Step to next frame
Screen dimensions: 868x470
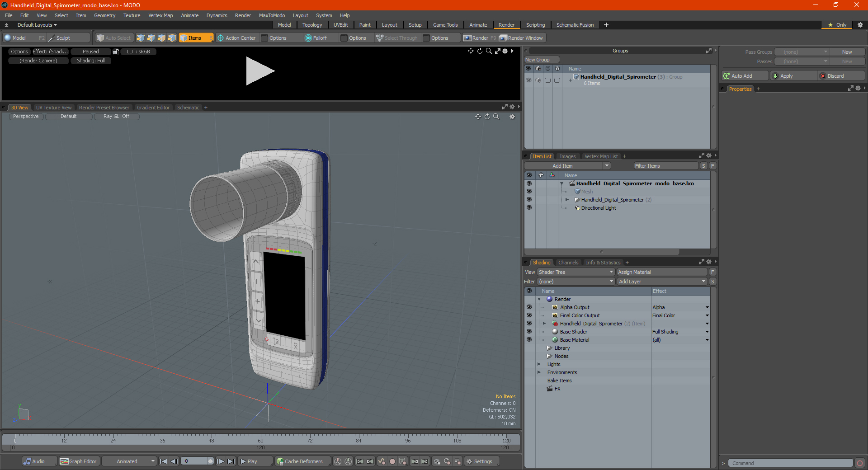click(221, 461)
